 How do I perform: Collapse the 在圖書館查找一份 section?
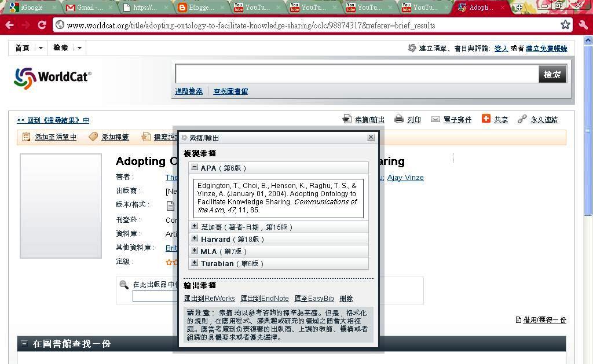click(x=24, y=344)
